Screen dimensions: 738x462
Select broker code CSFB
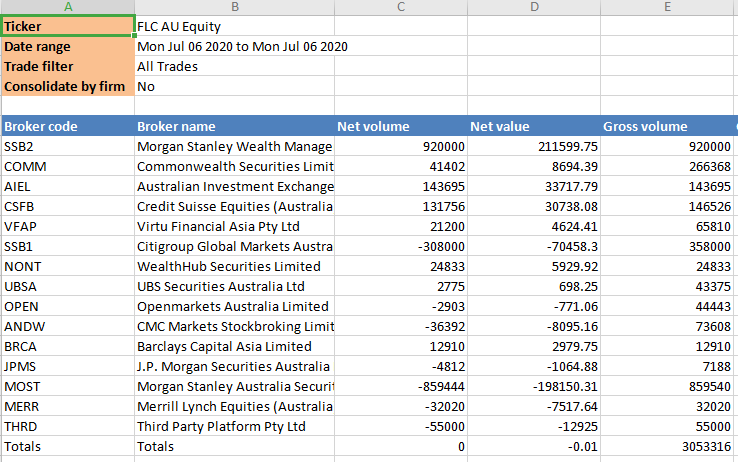tap(68, 206)
